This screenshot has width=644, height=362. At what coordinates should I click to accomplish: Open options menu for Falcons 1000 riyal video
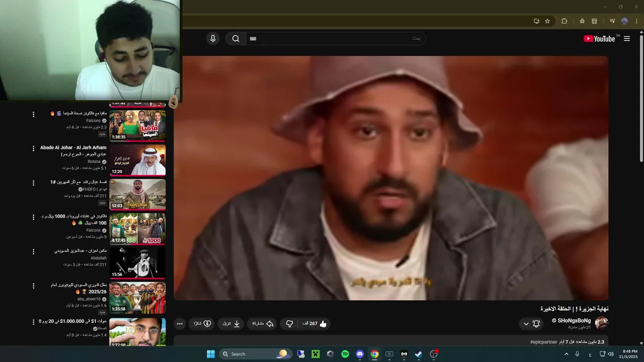34,217
